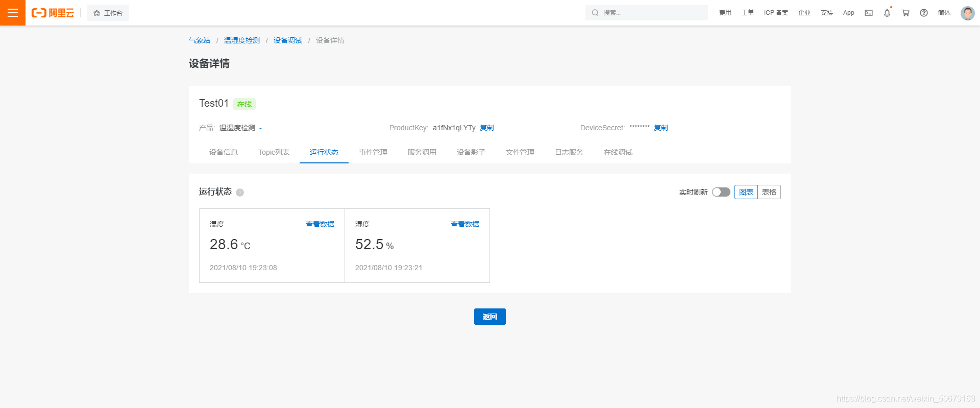
Task: Switch to the 日志服务 tab
Action: pyautogui.click(x=569, y=152)
